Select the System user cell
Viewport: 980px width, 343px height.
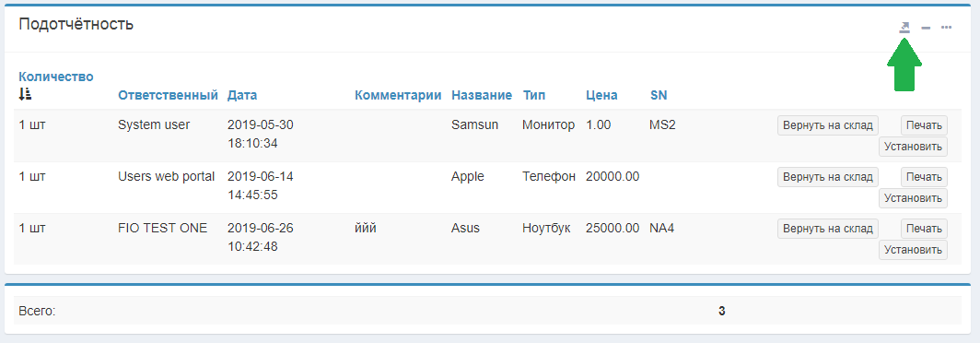[x=154, y=124]
